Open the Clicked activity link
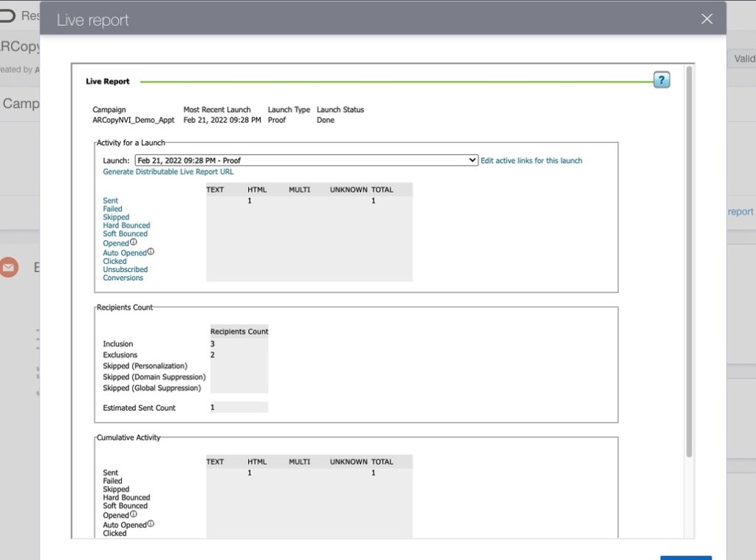 click(x=114, y=261)
